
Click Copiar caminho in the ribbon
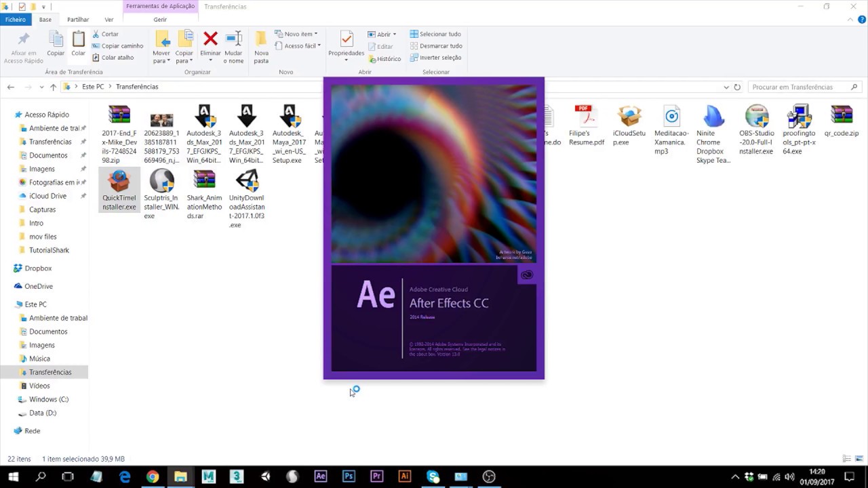click(x=117, y=46)
